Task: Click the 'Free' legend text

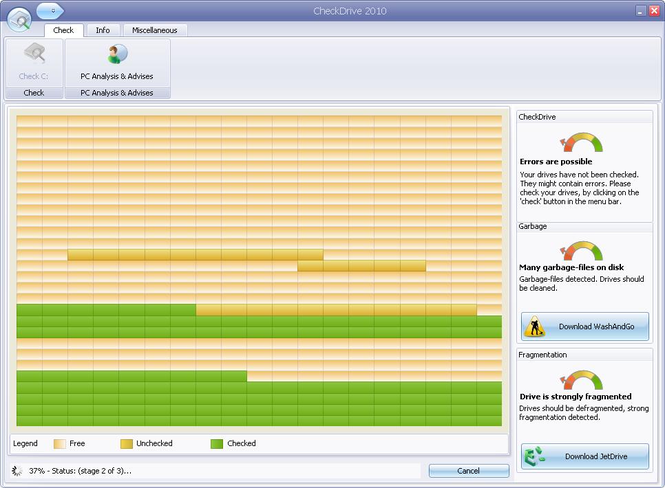Action: tap(77, 443)
